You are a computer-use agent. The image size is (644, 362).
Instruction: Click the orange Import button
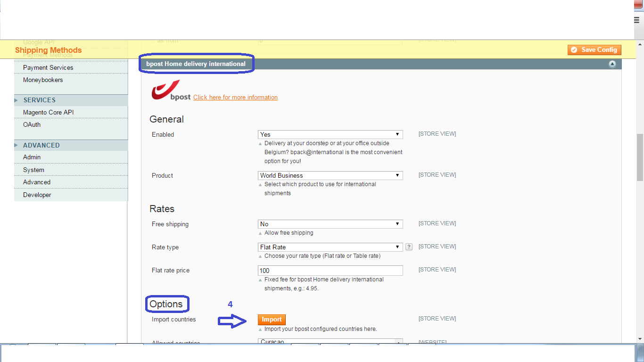272,320
